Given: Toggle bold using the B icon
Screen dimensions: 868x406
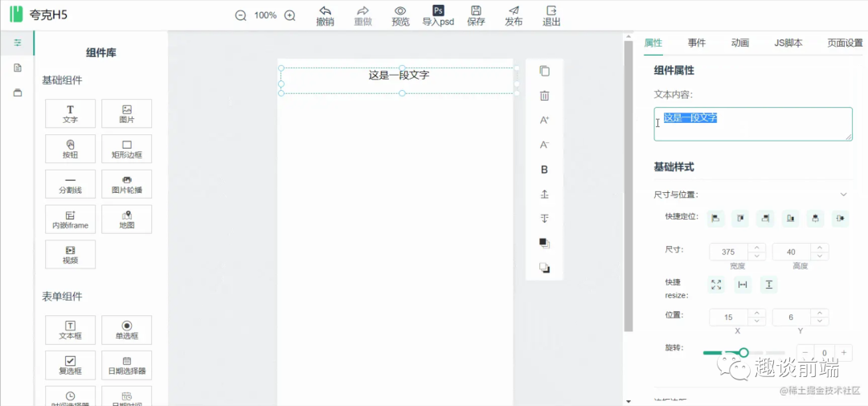Looking at the screenshot, I should click(x=544, y=170).
